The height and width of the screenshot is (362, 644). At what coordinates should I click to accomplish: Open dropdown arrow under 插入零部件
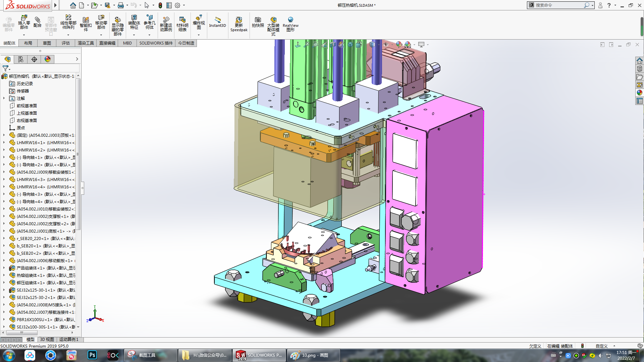[x=24, y=35]
